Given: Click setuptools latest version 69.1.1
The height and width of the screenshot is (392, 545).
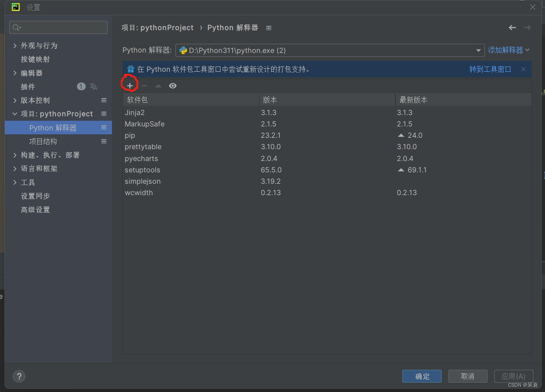Looking at the screenshot, I should tap(417, 170).
